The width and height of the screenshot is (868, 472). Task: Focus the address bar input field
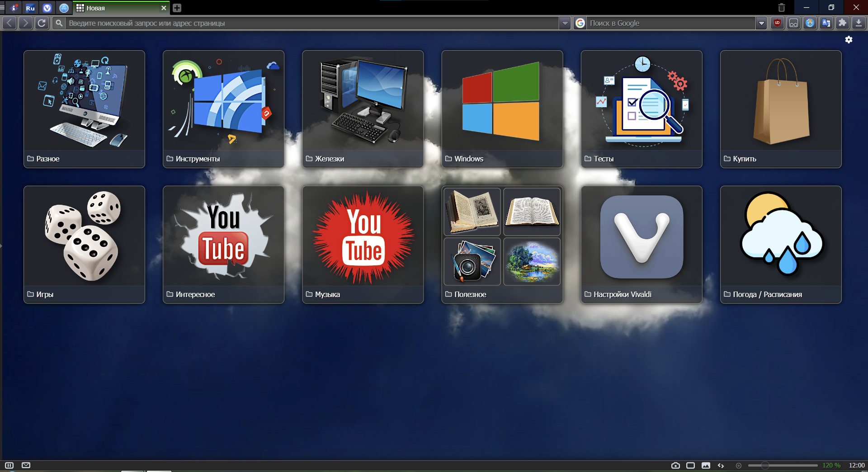pos(312,23)
